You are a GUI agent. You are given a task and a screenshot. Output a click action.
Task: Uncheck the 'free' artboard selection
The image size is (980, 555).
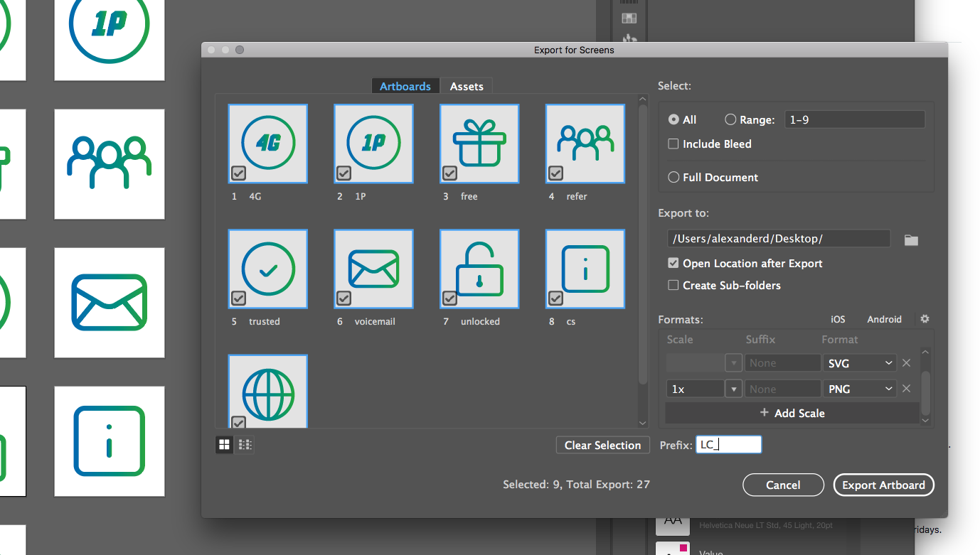(449, 172)
